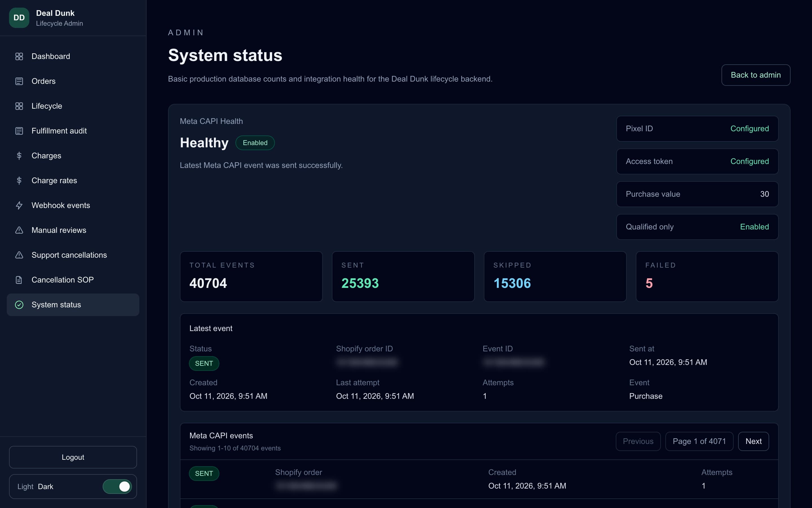Click the DD Deal Dunk logo badge
812x508 pixels.
click(19, 18)
